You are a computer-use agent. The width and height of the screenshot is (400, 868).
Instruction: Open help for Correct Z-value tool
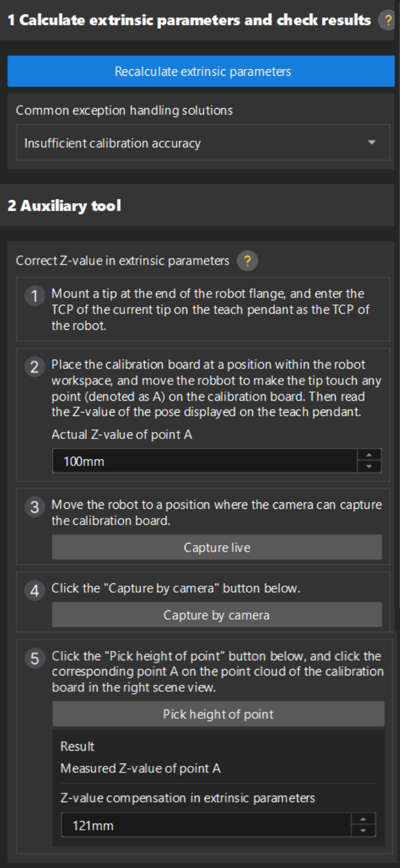point(247,261)
